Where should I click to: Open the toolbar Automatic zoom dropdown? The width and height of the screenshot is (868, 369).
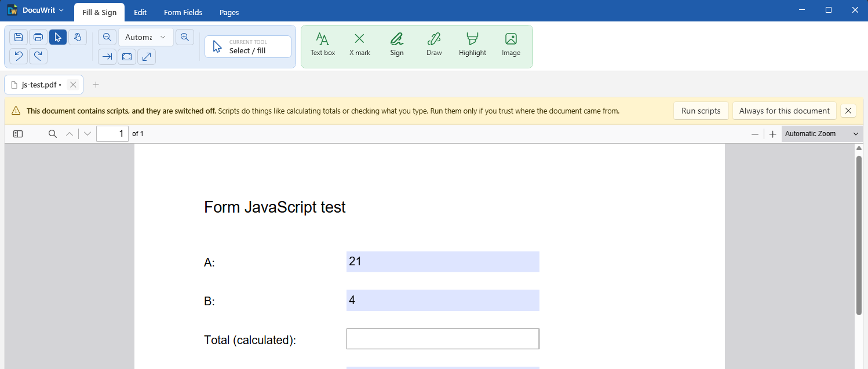click(x=146, y=37)
